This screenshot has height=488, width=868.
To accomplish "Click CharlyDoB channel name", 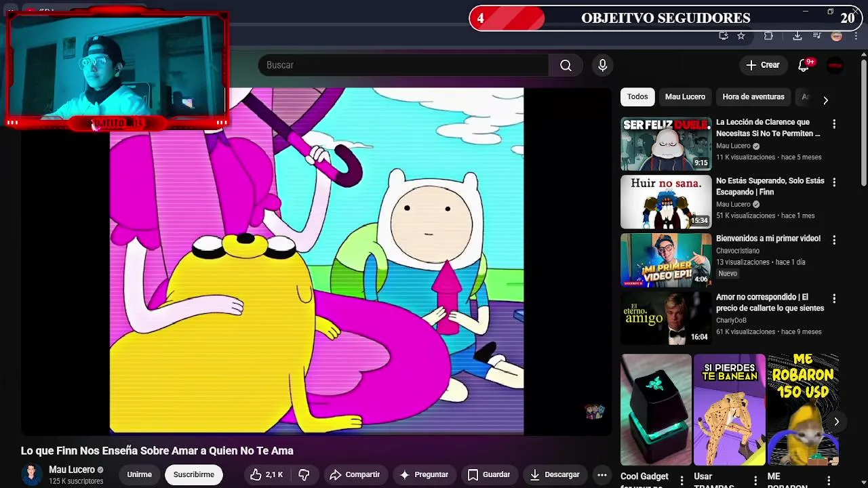I will (731, 321).
